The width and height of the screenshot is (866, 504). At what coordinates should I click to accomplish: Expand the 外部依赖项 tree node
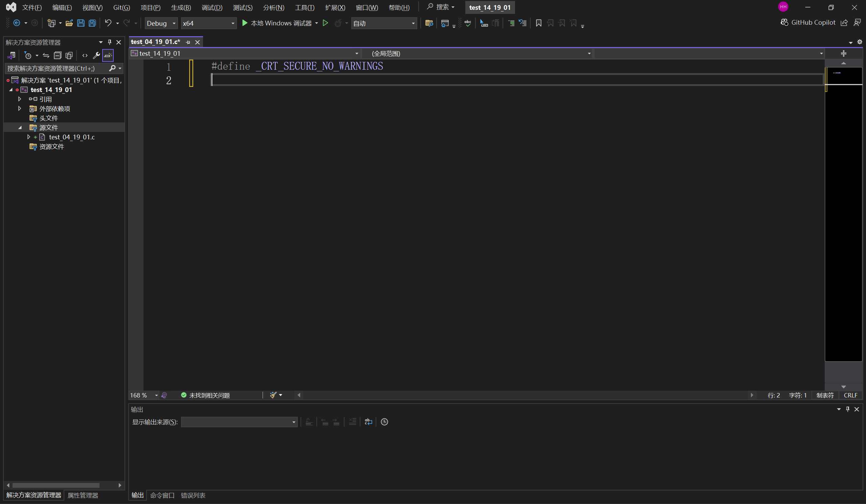20,109
